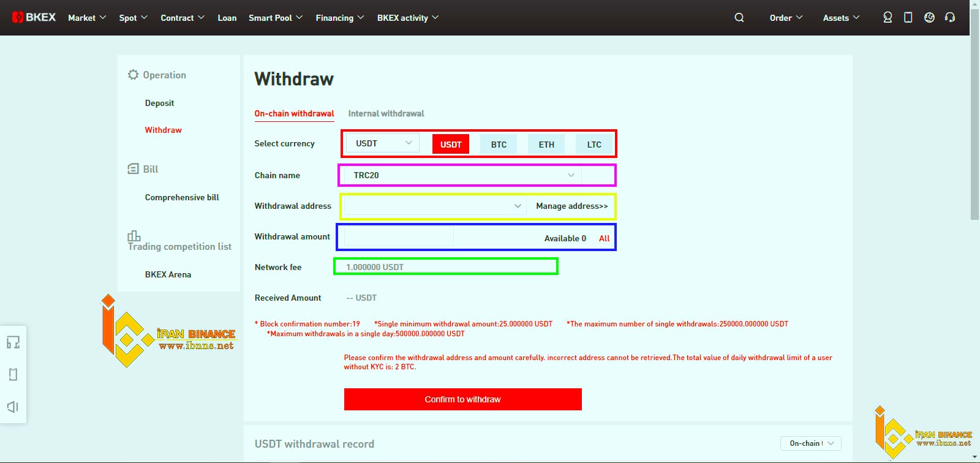Click the Trading competition chart icon
Image resolution: width=980 pixels, height=463 pixels.
[x=134, y=236]
